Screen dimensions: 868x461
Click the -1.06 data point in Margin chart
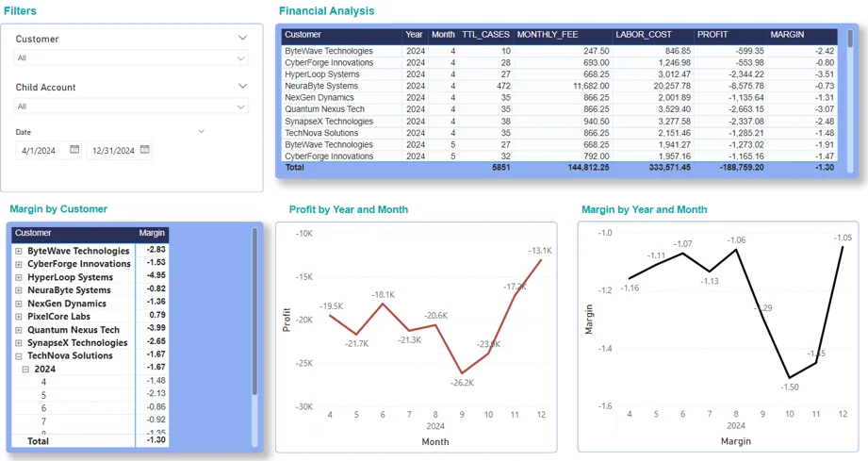[736, 250]
